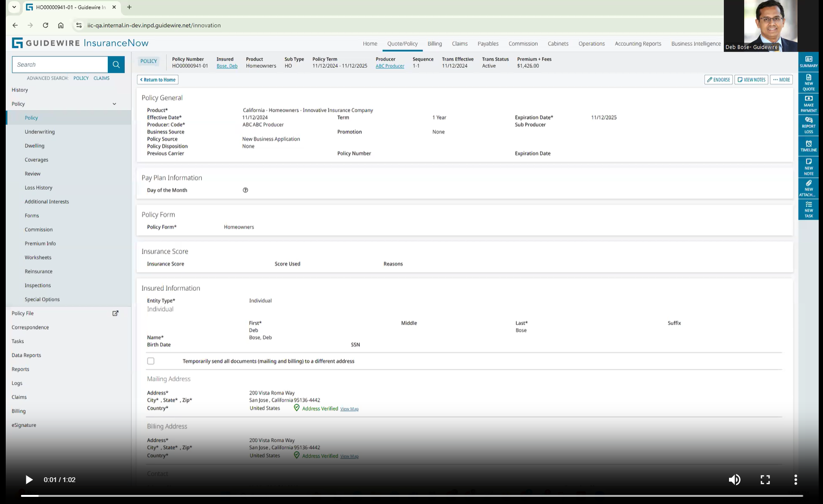The width and height of the screenshot is (823, 504).
Task: Click into the Search input field
Action: coord(60,64)
